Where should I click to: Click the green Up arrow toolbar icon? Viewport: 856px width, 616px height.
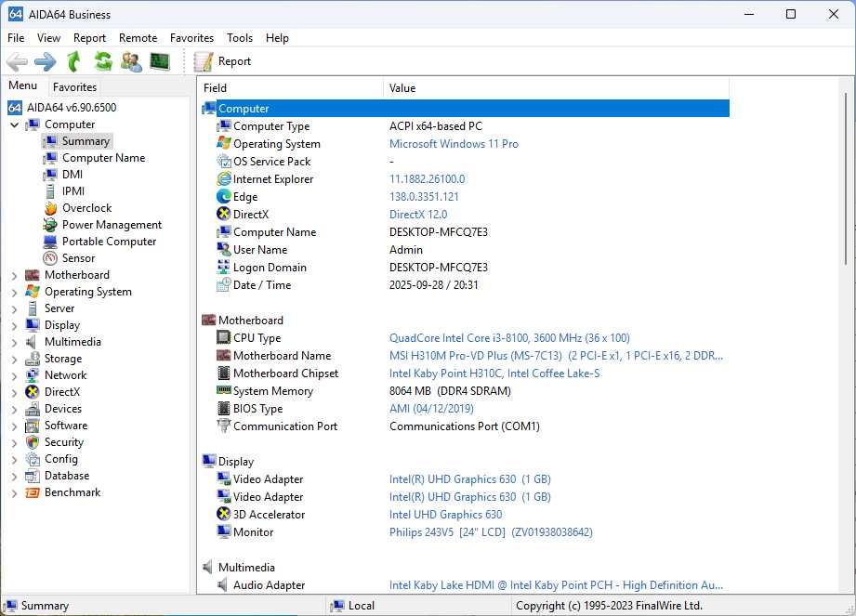tap(73, 61)
